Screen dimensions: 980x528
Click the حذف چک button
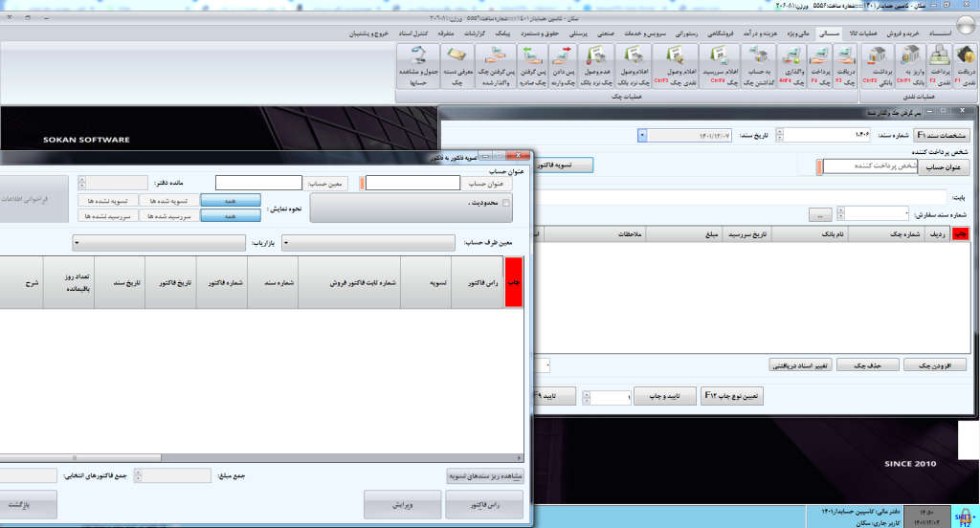[x=867, y=365]
